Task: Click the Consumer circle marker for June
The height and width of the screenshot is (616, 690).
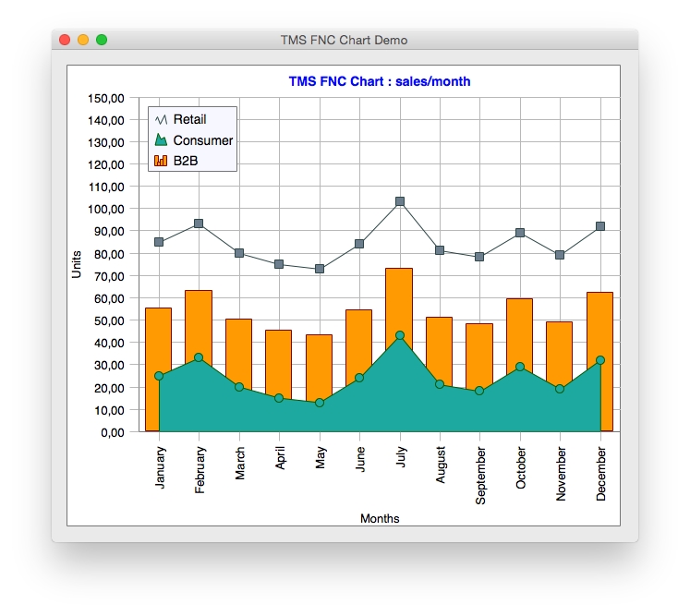Action: tap(359, 378)
